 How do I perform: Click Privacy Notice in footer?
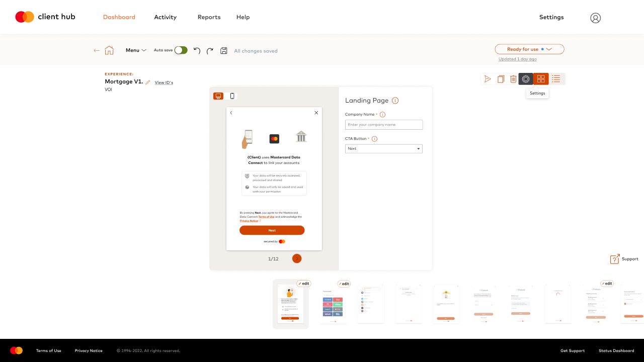(89, 350)
